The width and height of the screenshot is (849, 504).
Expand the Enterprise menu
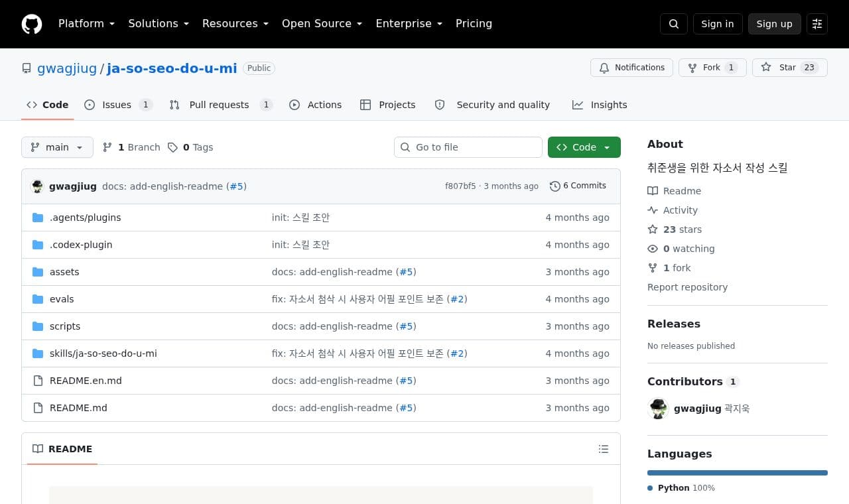pyautogui.click(x=409, y=24)
